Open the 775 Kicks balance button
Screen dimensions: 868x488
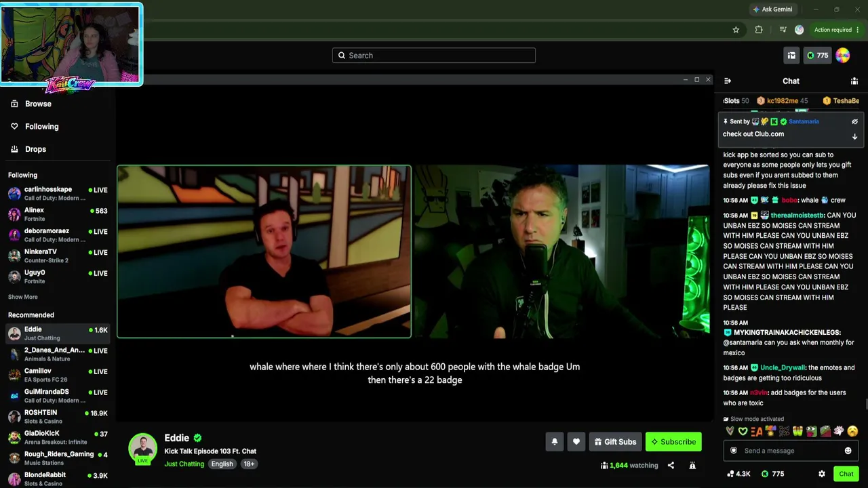pos(817,56)
